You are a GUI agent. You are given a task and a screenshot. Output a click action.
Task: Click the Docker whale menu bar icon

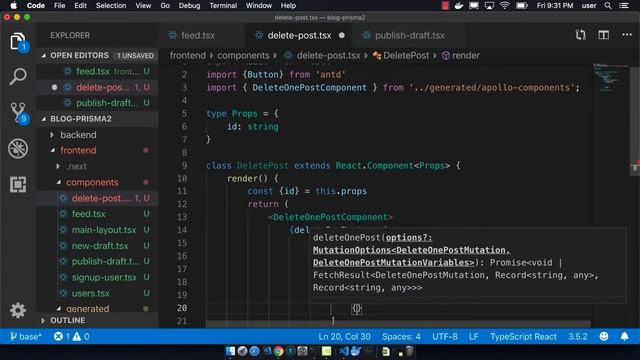click(x=459, y=6)
